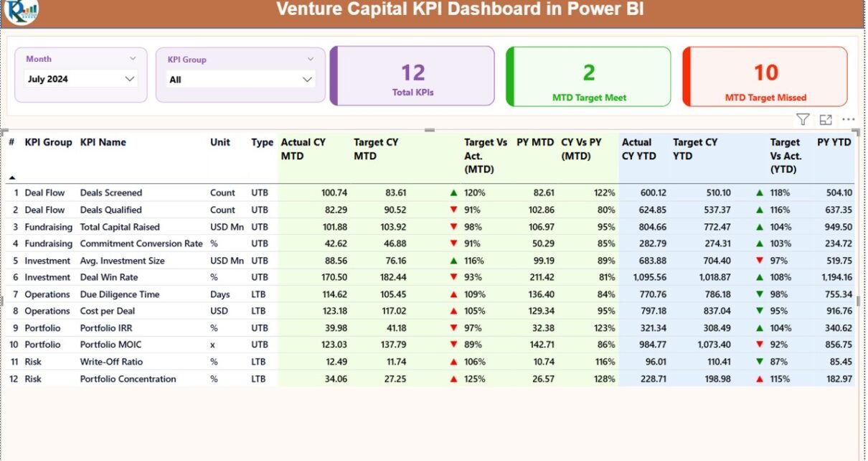
Task: Click the logo in the top-left corner
Action: 20,10
